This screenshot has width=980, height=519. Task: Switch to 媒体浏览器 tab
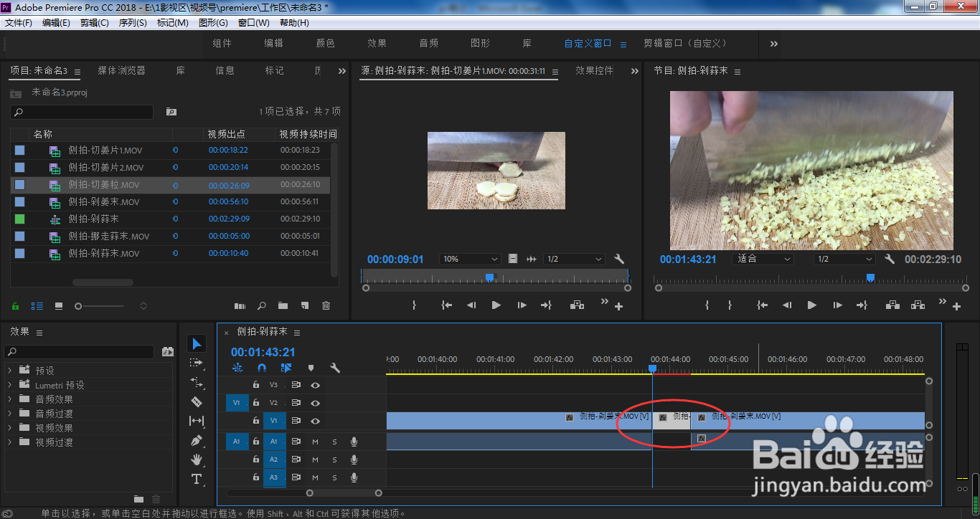tap(121, 70)
